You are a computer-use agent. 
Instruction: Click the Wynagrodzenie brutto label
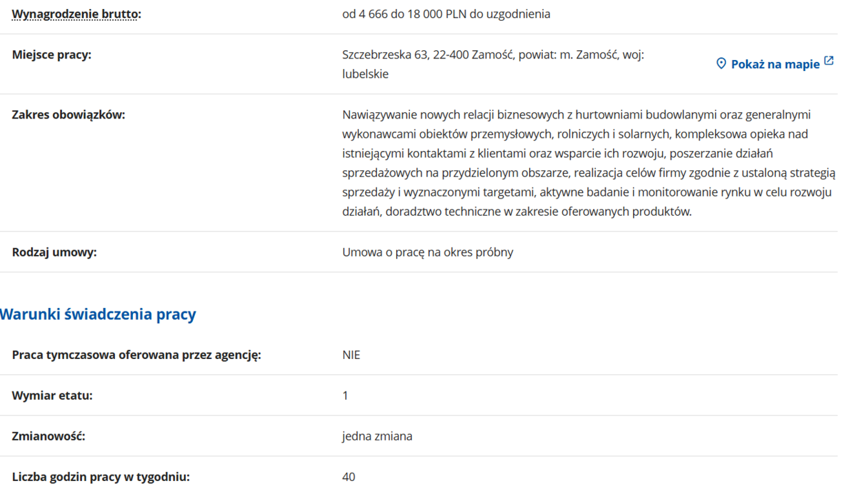click(76, 14)
